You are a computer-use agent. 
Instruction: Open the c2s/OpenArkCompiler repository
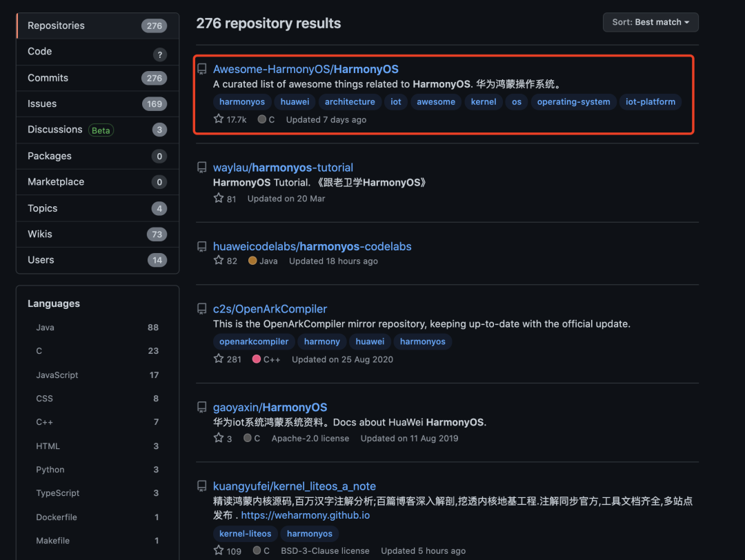tap(270, 309)
